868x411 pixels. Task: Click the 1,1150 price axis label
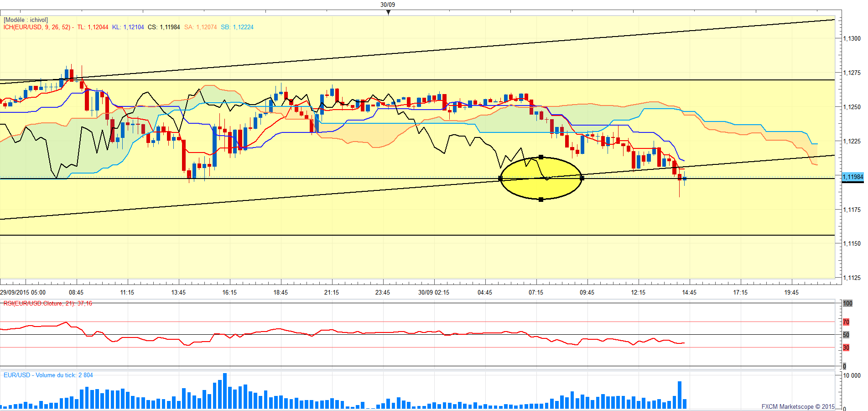852,244
